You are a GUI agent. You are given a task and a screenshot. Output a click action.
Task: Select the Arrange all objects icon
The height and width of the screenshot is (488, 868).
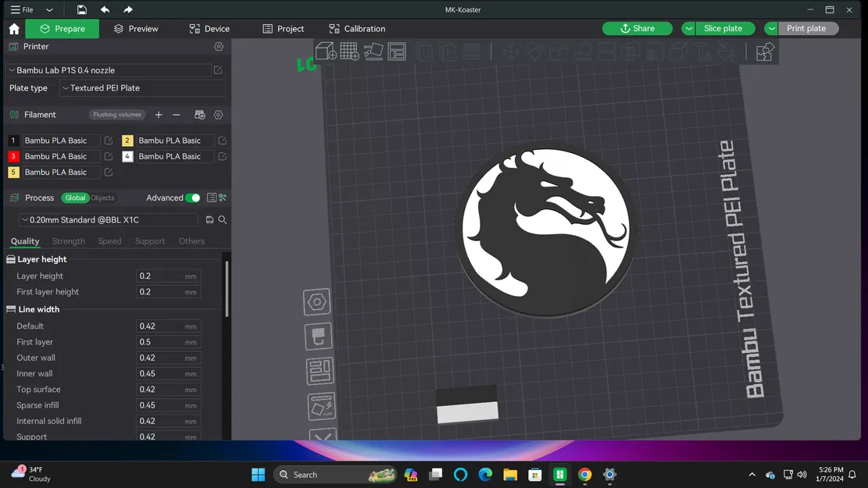pyautogui.click(x=397, y=51)
